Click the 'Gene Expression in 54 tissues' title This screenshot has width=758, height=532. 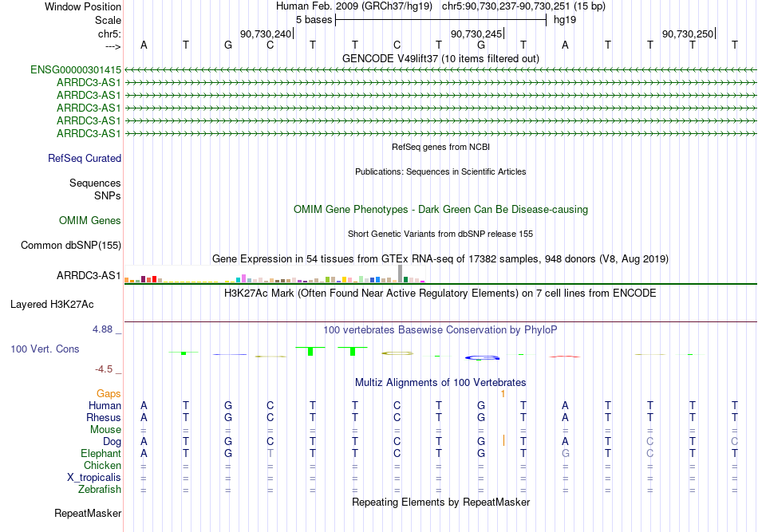point(440,259)
